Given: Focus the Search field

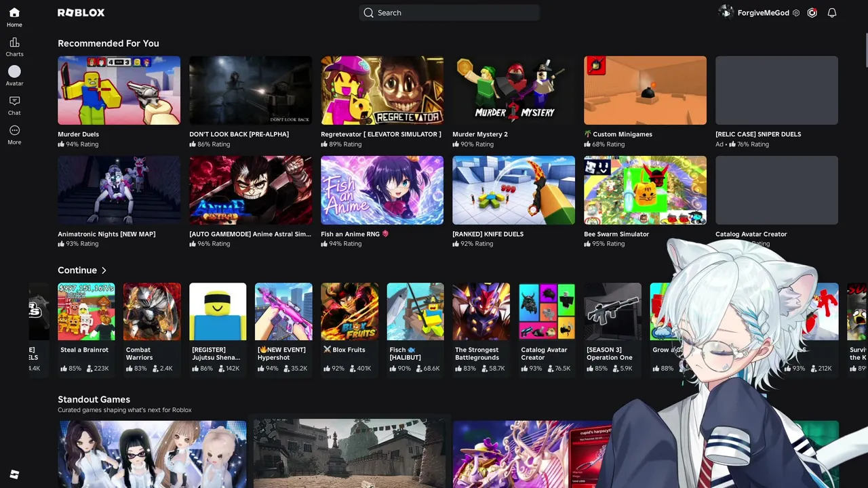Looking at the screenshot, I should 449,13.
